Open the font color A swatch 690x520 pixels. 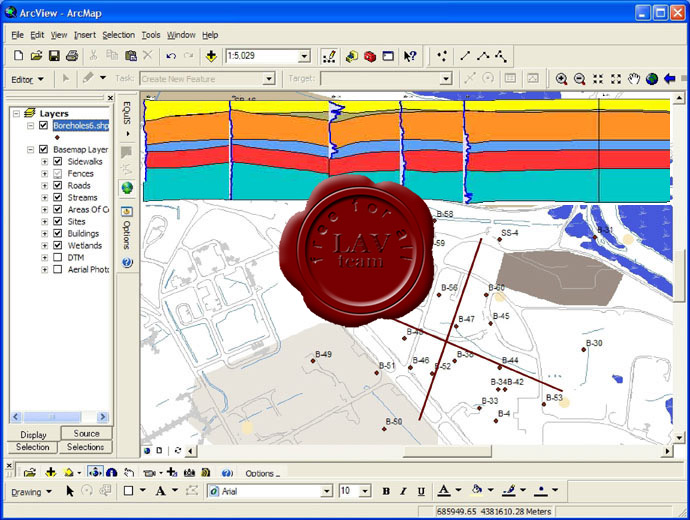pos(444,491)
